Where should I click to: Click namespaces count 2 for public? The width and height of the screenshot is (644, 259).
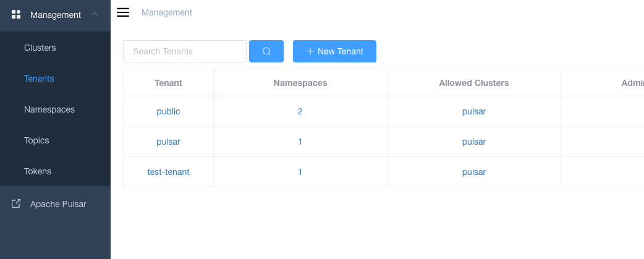coord(300,111)
